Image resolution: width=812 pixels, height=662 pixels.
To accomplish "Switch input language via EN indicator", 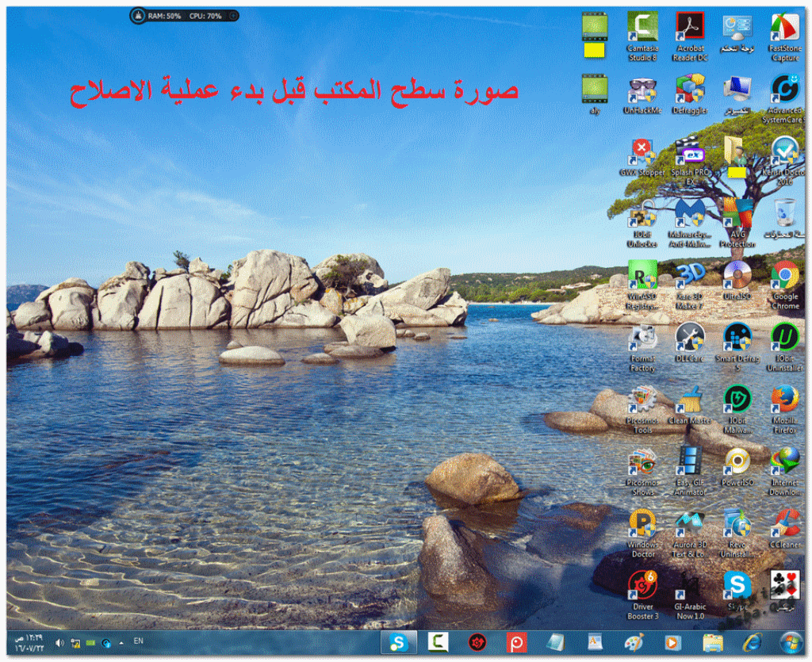I will coord(138,641).
